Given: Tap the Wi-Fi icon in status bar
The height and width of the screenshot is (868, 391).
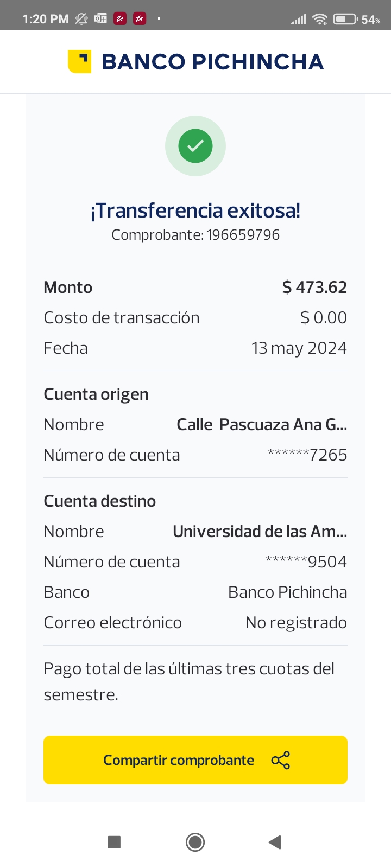Looking at the screenshot, I should 320,20.
